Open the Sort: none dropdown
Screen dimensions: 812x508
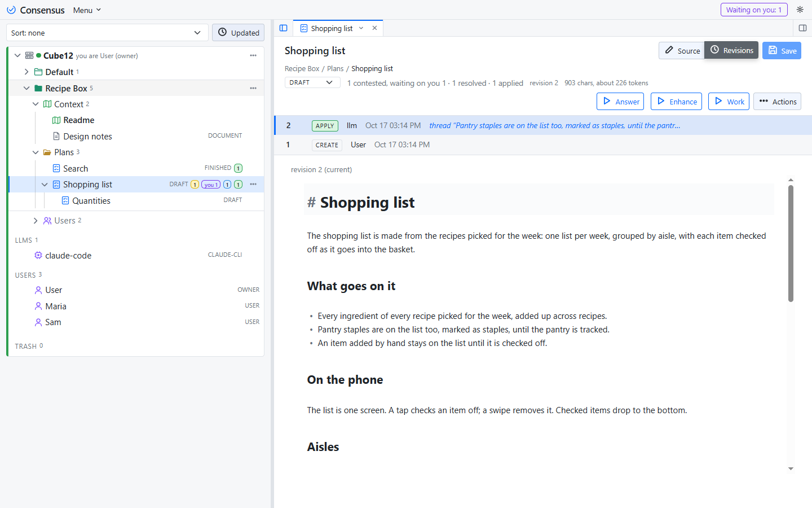tap(107, 33)
